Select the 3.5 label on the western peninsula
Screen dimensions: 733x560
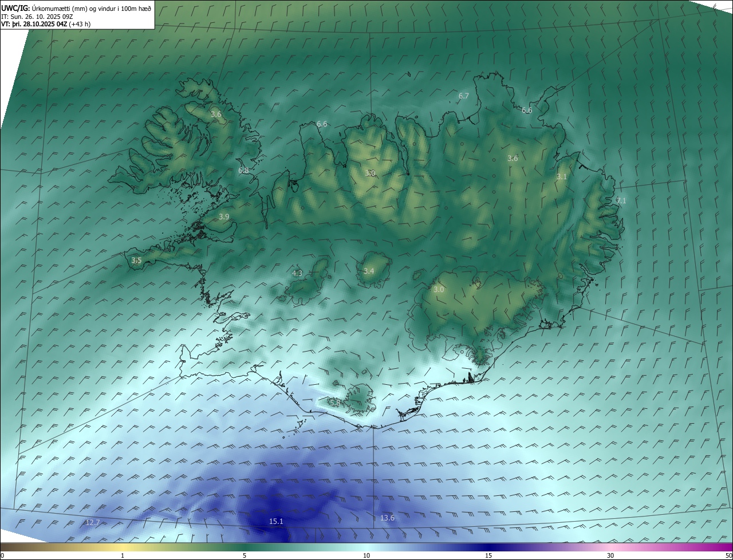click(x=136, y=261)
